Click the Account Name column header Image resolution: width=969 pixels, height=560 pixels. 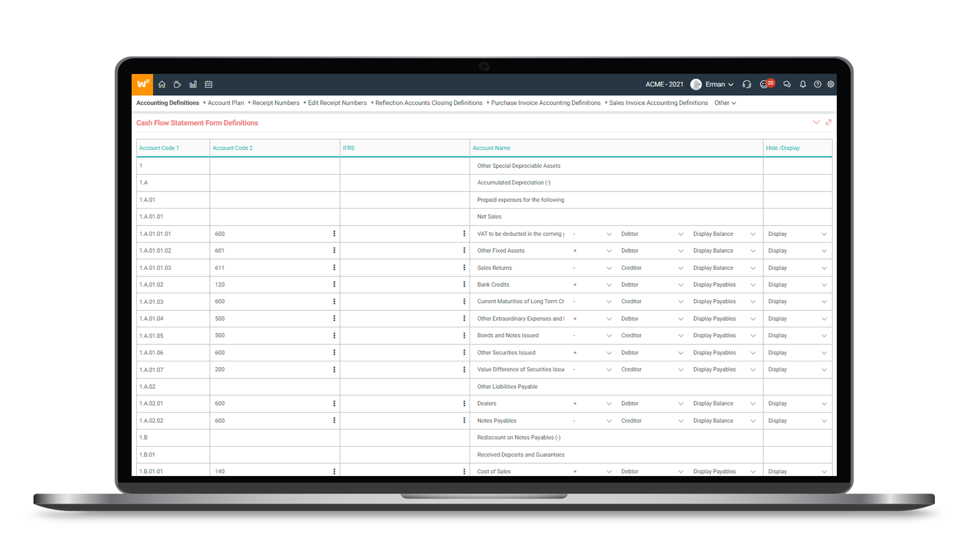click(x=491, y=148)
